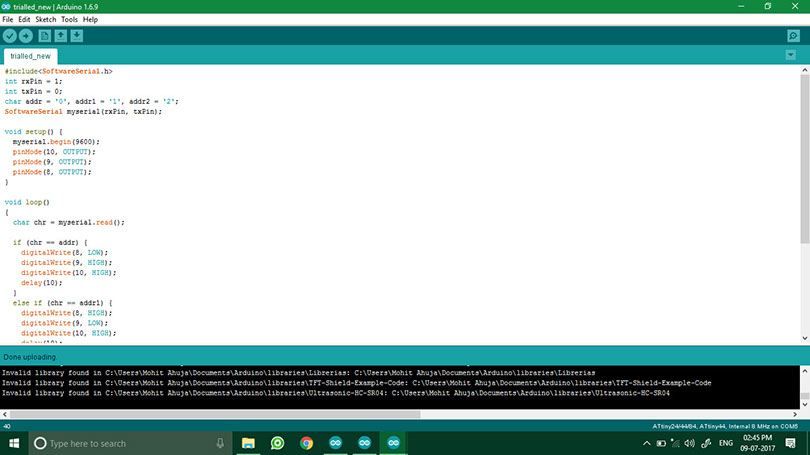Screen dimensions: 810x455
Task: Click the 'if (chr == addr) {' line
Action: click(x=50, y=243)
